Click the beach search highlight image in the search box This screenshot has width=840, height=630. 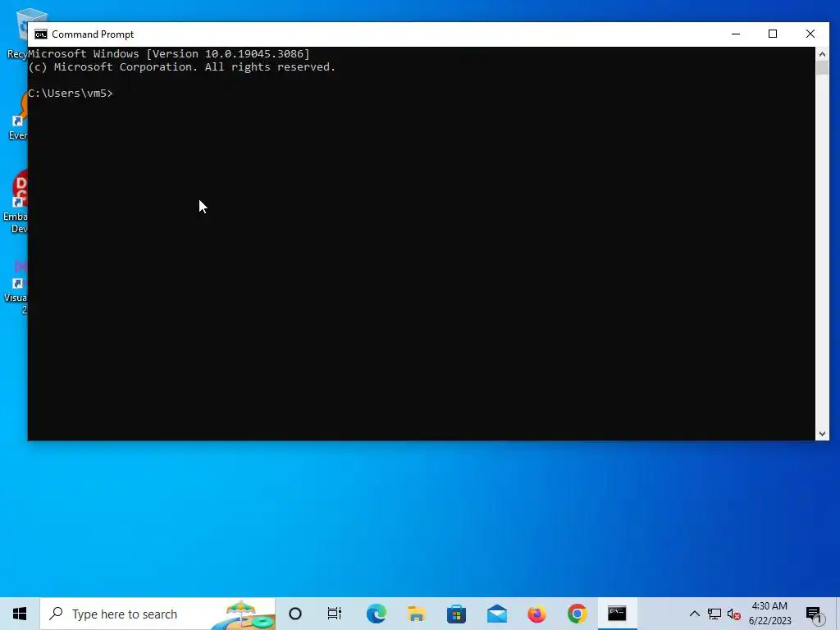(x=242, y=614)
